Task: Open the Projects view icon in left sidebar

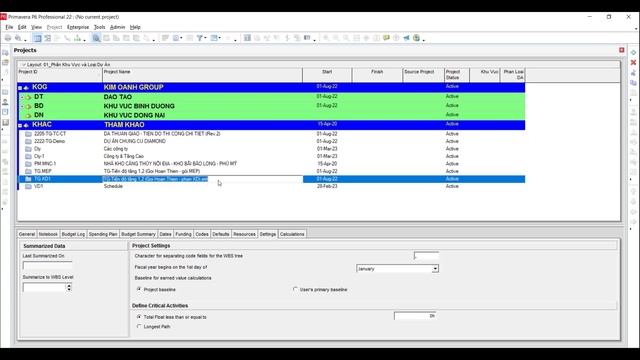Action: pos(5,53)
